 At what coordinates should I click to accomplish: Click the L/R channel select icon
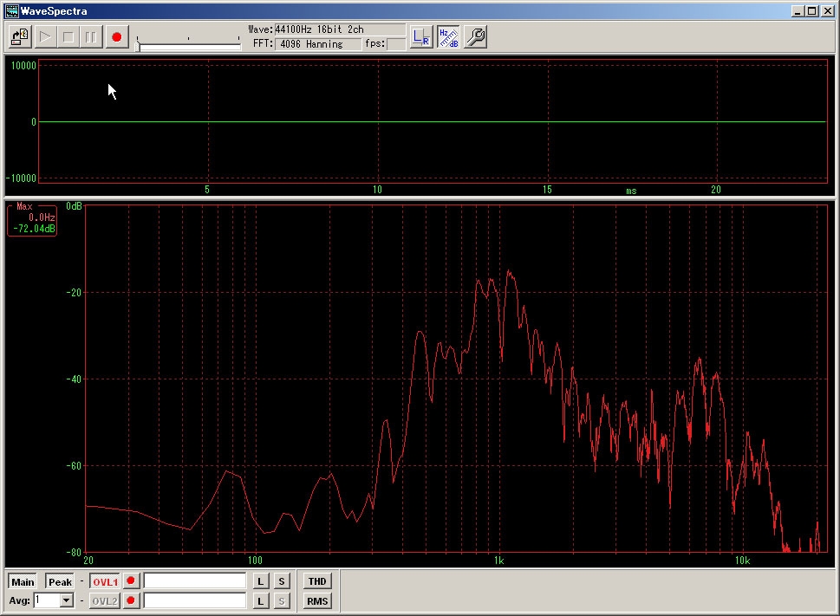421,37
